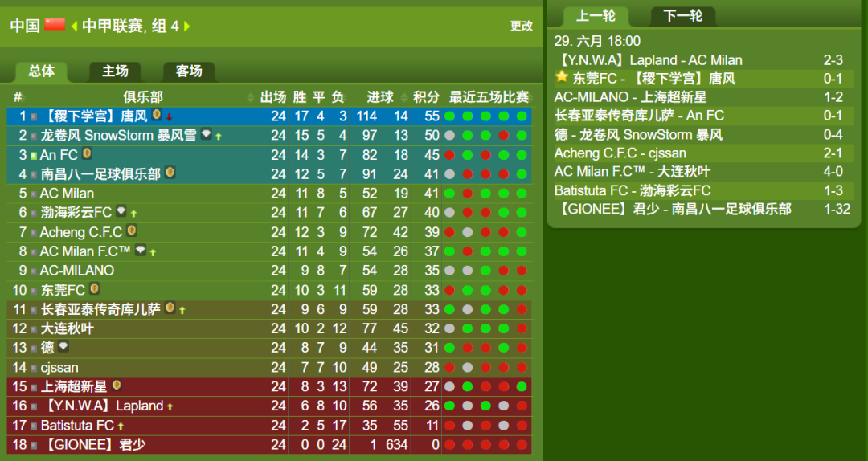868x461 pixels.
Task: Sort the table by the 进球 column arrows
Action: point(403,98)
